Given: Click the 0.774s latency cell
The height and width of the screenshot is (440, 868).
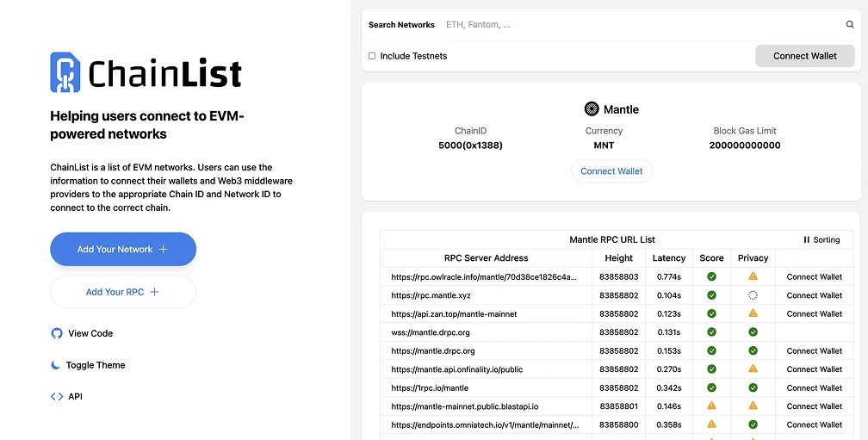Looking at the screenshot, I should pos(669,276).
